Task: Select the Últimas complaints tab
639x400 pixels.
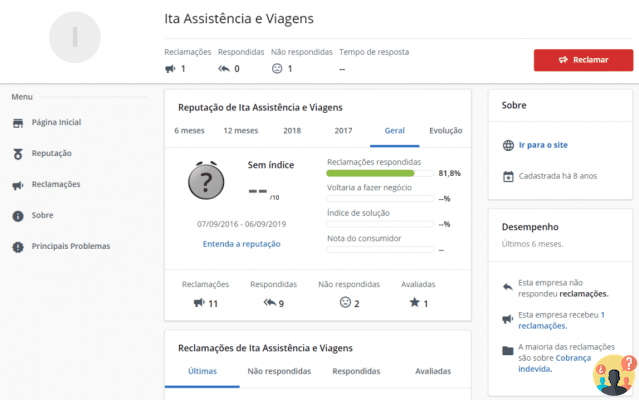Action: click(x=202, y=371)
